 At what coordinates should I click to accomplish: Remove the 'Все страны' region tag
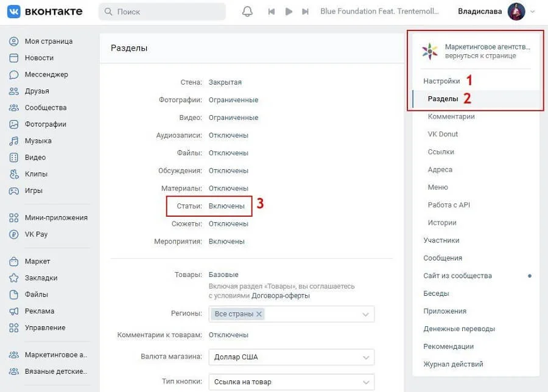click(x=259, y=314)
